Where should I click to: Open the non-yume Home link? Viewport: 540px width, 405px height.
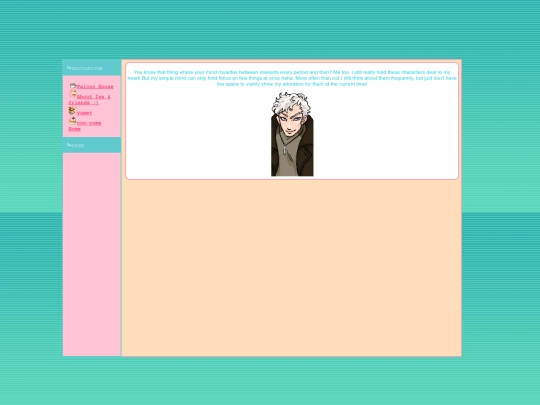[x=85, y=126]
